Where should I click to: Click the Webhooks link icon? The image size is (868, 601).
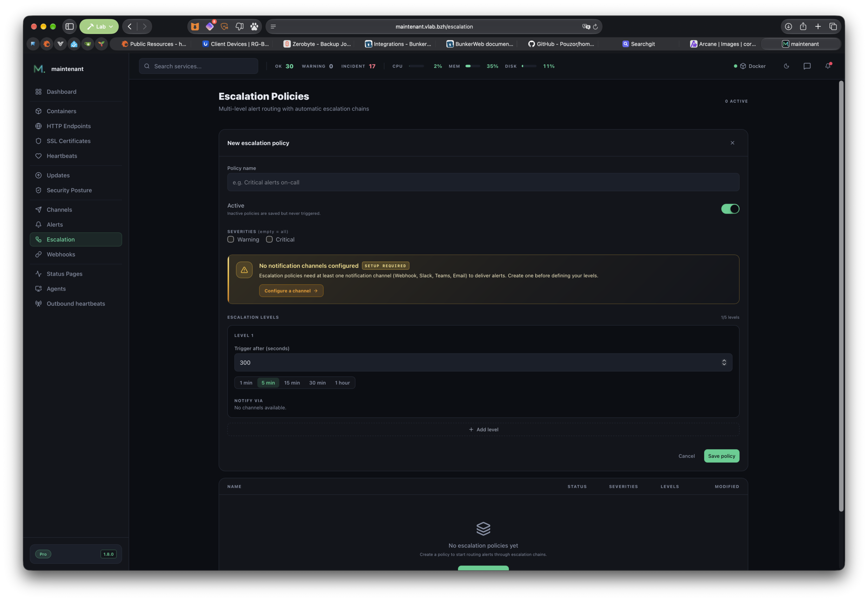[38, 255]
